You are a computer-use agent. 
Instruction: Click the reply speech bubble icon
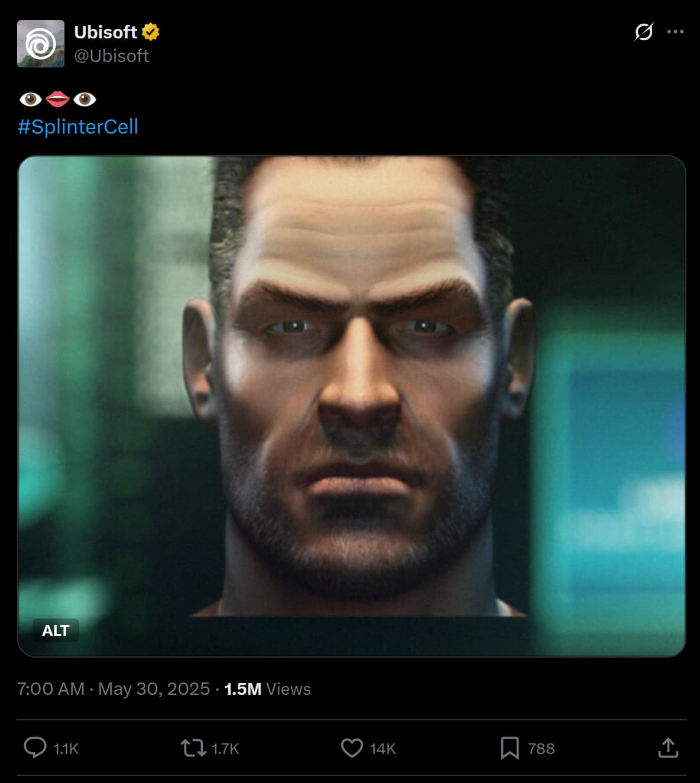[35, 748]
